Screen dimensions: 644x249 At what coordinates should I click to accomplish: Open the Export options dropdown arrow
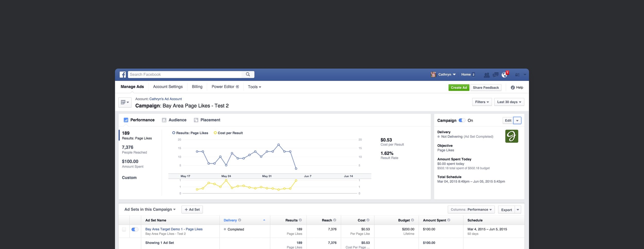[518, 210]
